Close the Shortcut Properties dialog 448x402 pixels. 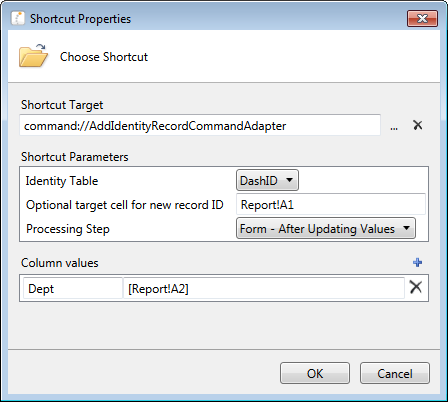pos(422,18)
